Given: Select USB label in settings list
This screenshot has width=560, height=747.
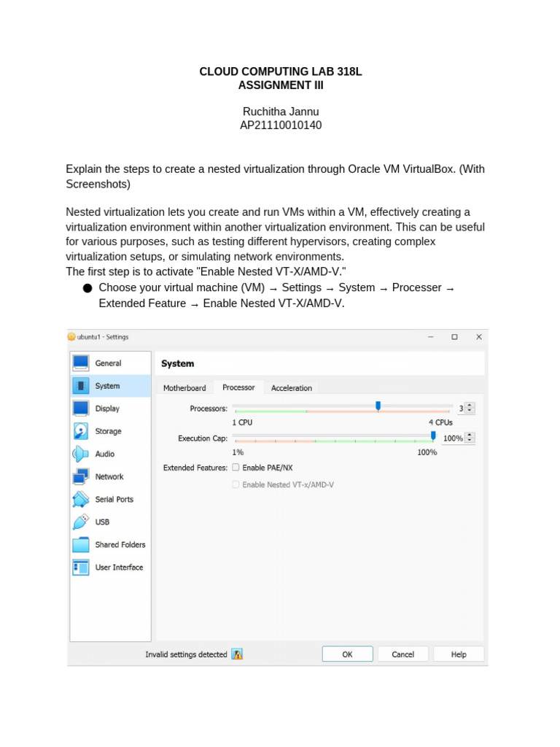Looking at the screenshot, I should click(102, 522).
